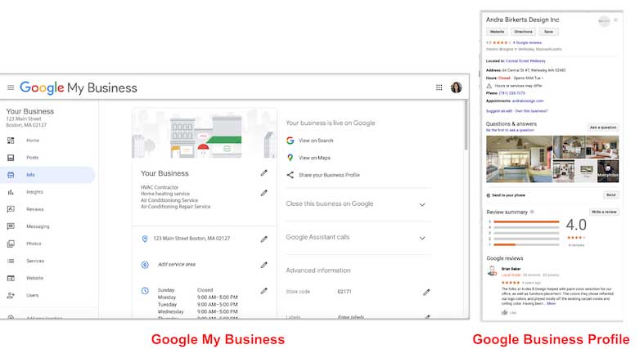
Task: Click the Reviews icon in the sidebar
Action: pos(11,209)
